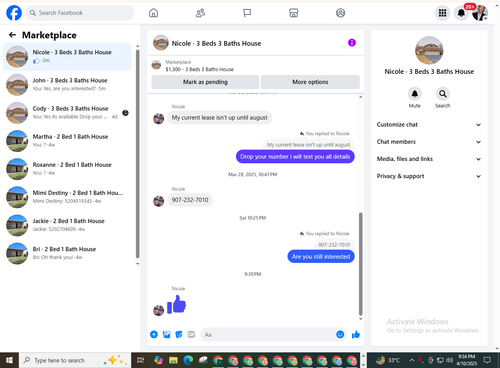The width and height of the screenshot is (500, 368).
Task: Click the attach photo icon in composer
Action: (166, 334)
